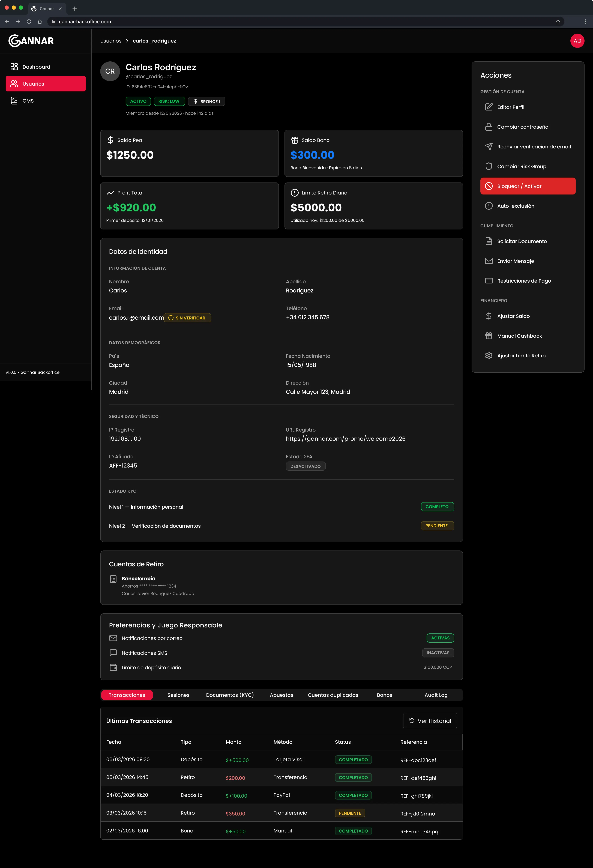
Task: Select the Usuarios people icon
Action: point(14,84)
